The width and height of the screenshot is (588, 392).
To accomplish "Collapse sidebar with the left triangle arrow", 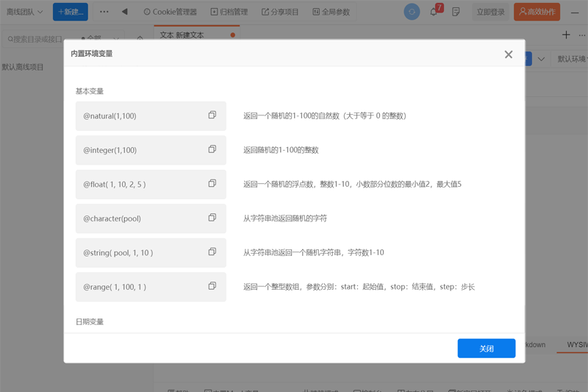I will (x=124, y=12).
